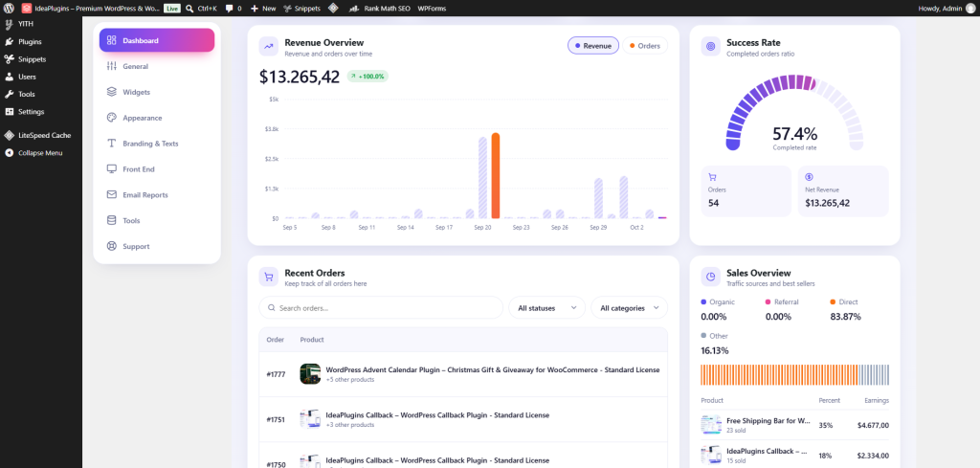This screenshot has height=468, width=980.
Task: Open the Appearance tab
Action: tap(157, 118)
